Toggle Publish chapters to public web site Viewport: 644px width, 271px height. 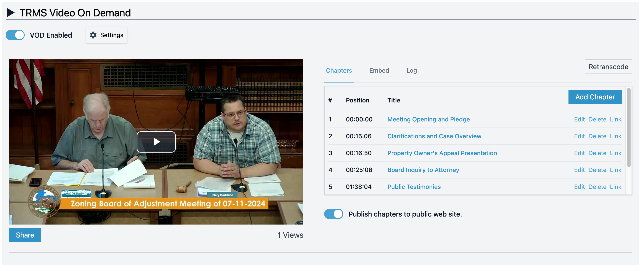click(333, 214)
